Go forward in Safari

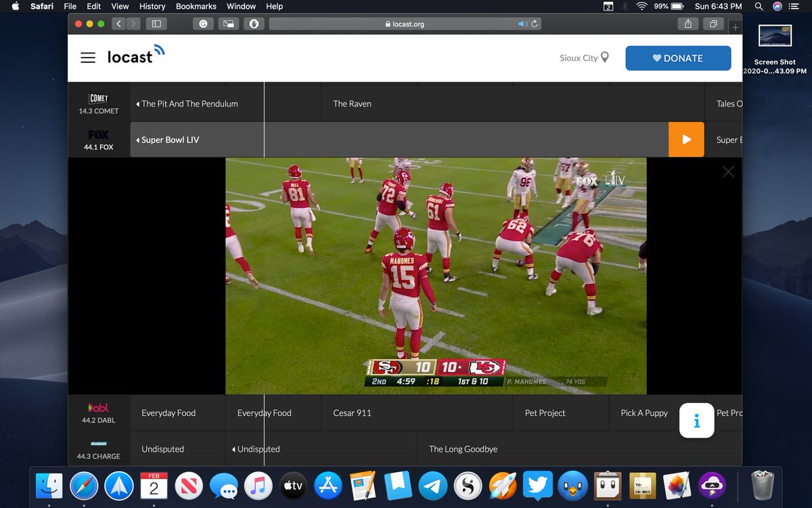click(134, 24)
